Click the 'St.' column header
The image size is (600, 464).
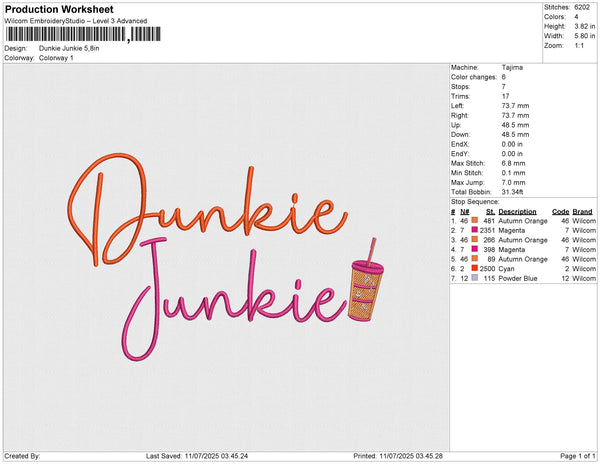tap(490, 212)
